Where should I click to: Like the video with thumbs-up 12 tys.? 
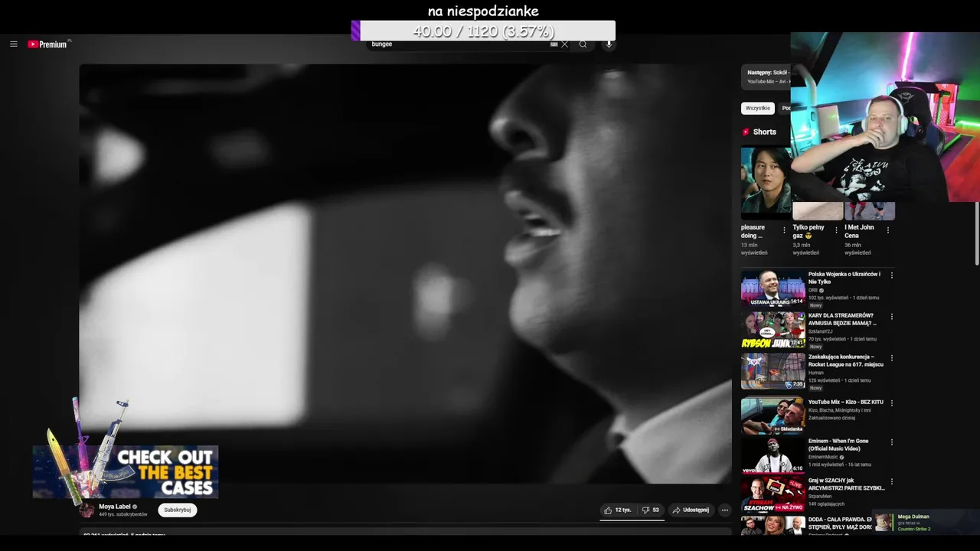pyautogui.click(x=618, y=510)
